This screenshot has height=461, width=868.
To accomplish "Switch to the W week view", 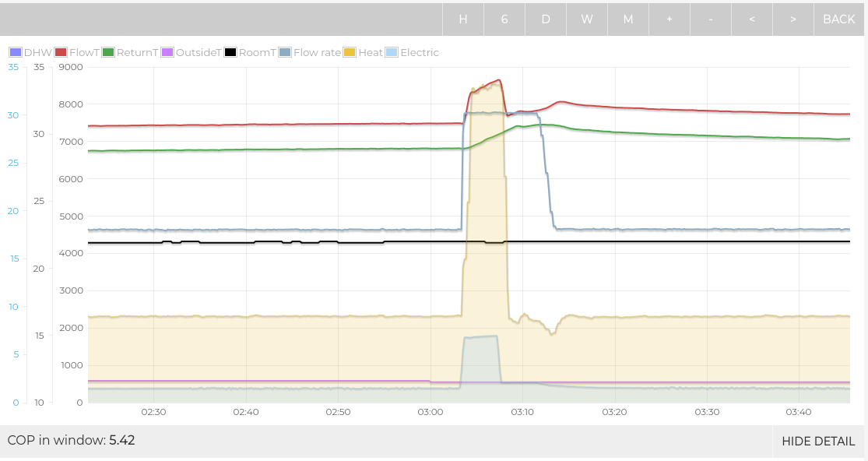I will click(587, 19).
